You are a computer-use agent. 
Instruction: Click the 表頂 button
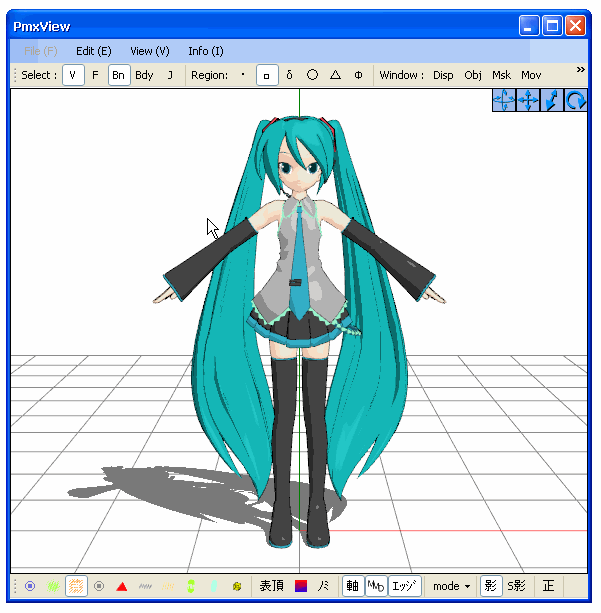click(271, 586)
